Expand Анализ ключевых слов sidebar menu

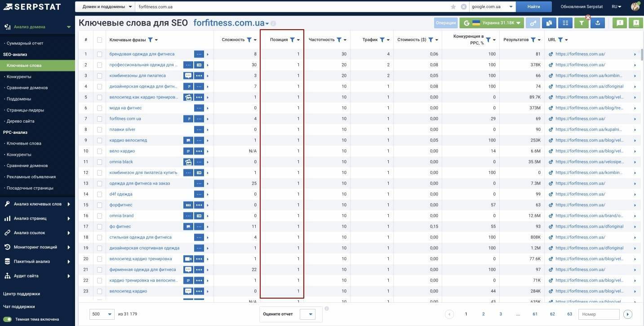[x=38, y=204]
